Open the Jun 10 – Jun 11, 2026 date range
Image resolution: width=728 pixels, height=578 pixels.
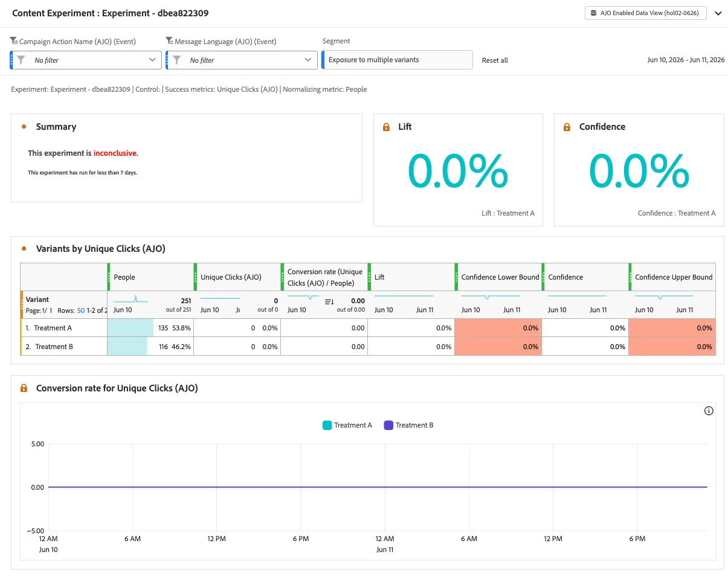point(686,60)
